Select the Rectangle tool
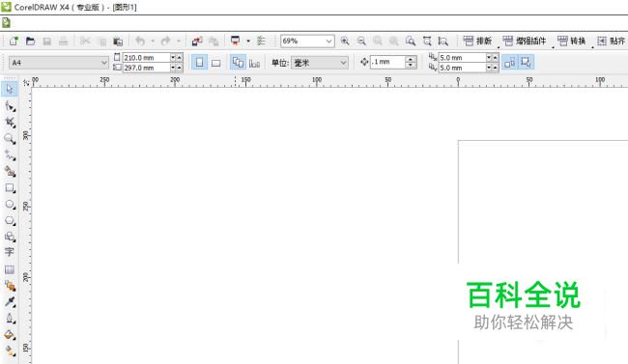This screenshot has width=628, height=364. click(x=10, y=188)
